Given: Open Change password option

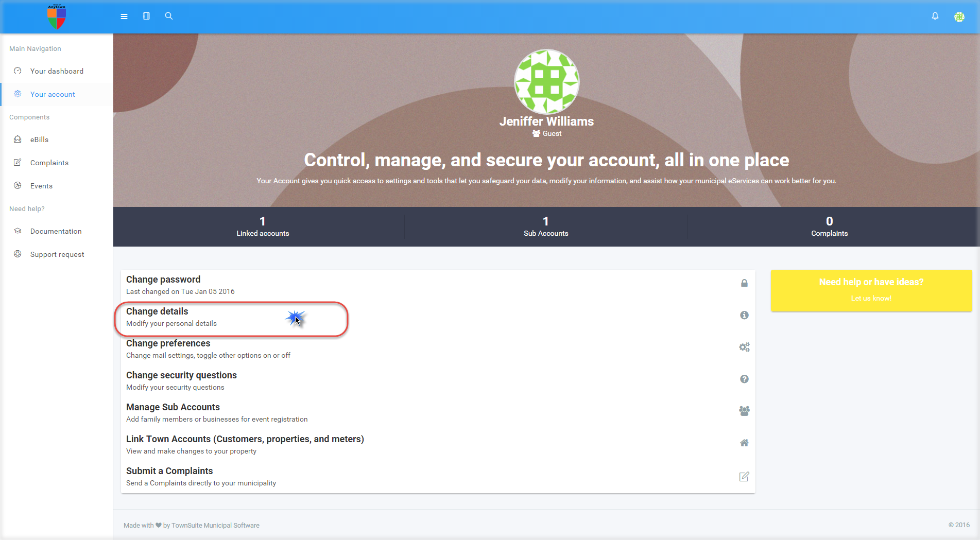Looking at the screenshot, I should 438,285.
